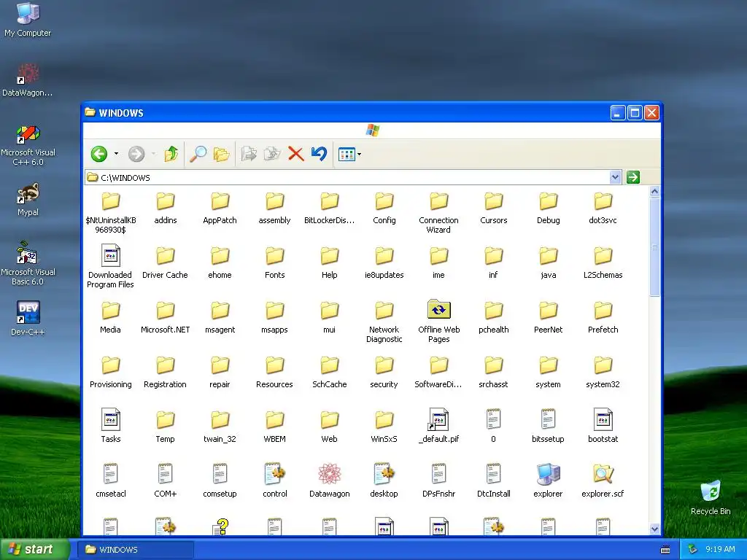Image resolution: width=747 pixels, height=560 pixels.
Task: Click the red X Delete icon
Action: point(296,154)
